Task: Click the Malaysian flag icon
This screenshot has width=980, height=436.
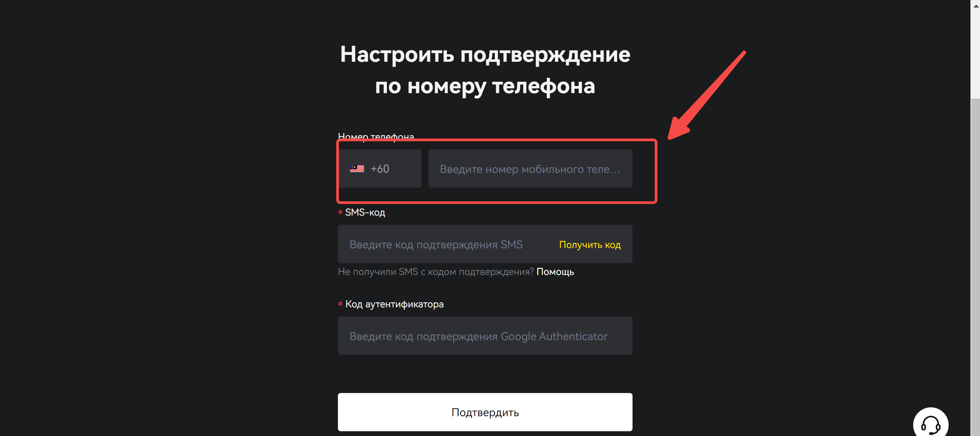Action: (357, 169)
